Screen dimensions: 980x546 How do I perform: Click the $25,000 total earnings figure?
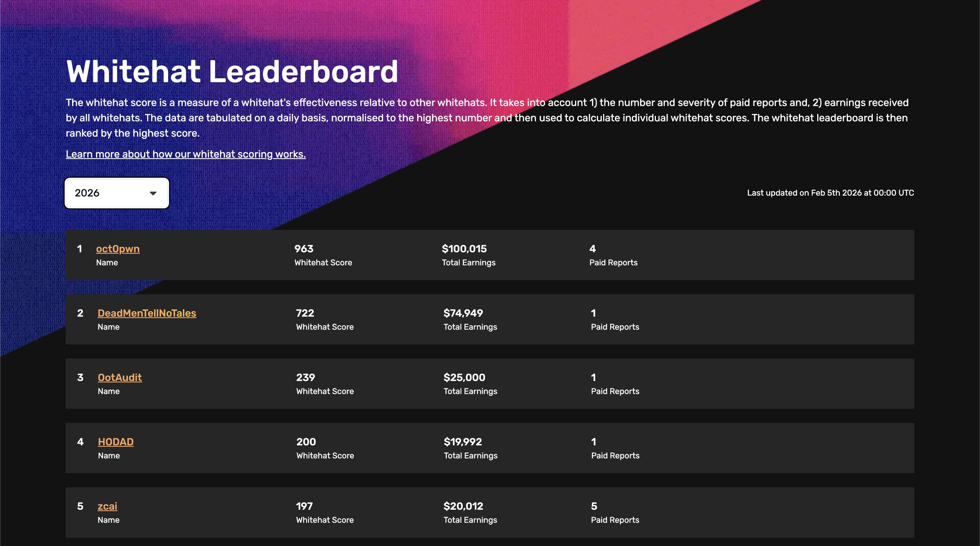pyautogui.click(x=464, y=377)
